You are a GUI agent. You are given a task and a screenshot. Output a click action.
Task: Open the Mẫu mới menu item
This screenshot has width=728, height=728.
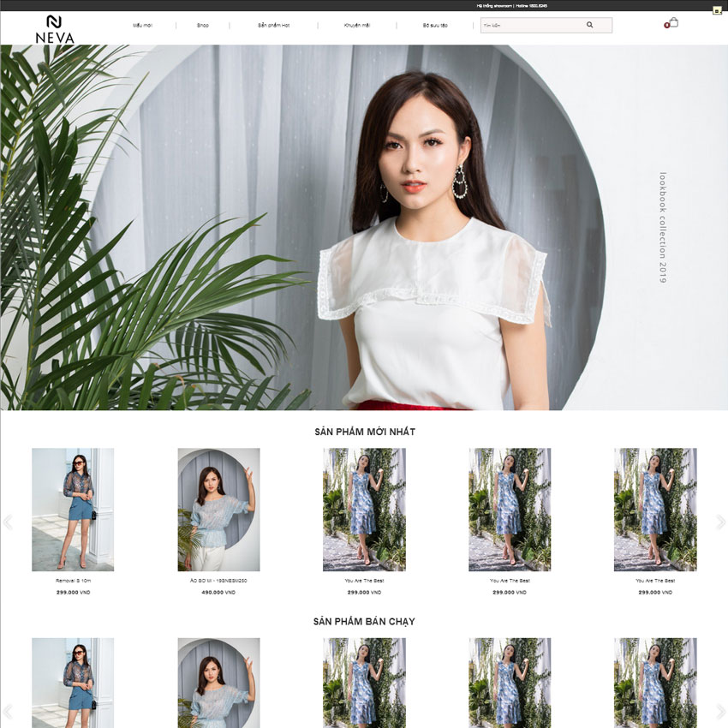pos(142,26)
